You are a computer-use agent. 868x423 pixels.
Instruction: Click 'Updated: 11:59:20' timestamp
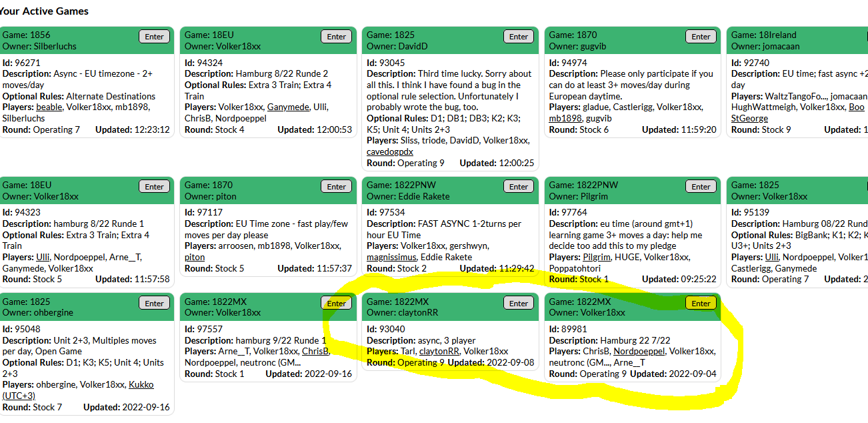[679, 130]
